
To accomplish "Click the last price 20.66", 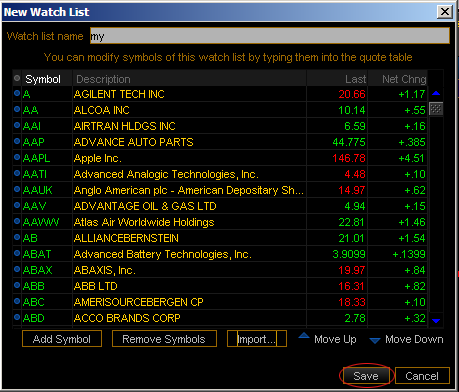I will [352, 94].
